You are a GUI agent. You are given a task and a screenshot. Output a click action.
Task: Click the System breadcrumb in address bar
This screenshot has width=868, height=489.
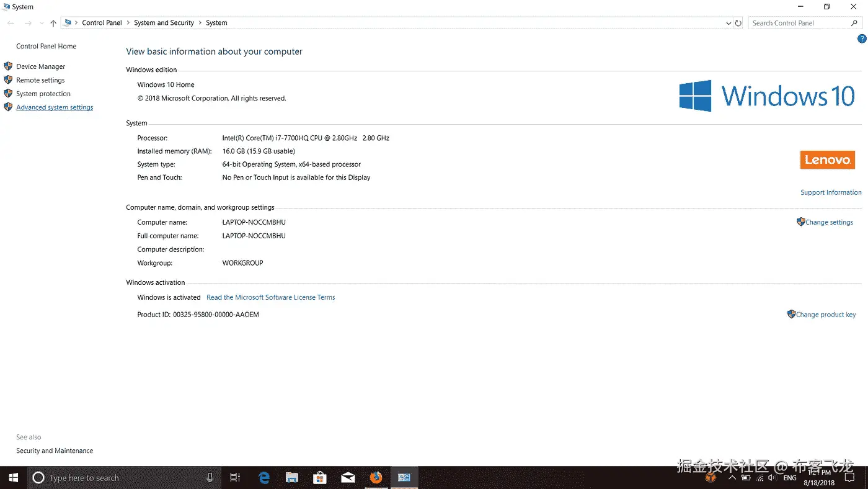[216, 23]
